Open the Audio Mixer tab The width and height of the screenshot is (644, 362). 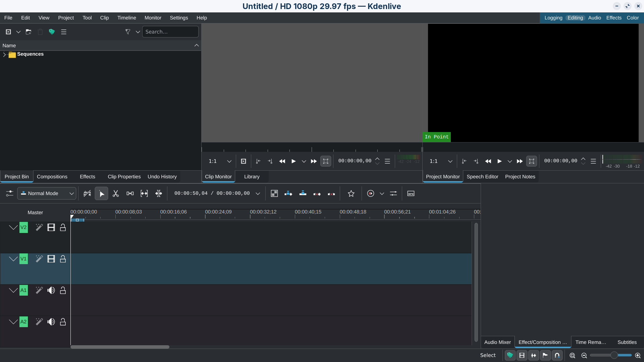pos(497,342)
